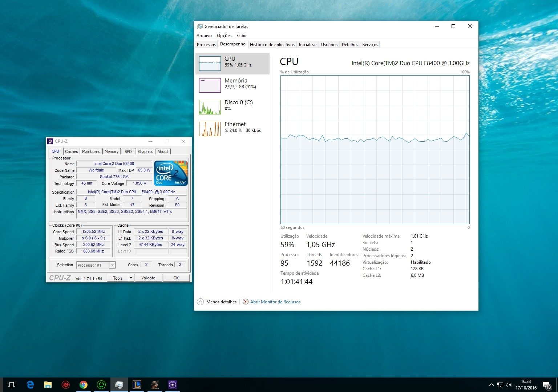The image size is (558, 392).
Task: Click the Level 2 6144 KBytes cache value
Action: [151, 245]
